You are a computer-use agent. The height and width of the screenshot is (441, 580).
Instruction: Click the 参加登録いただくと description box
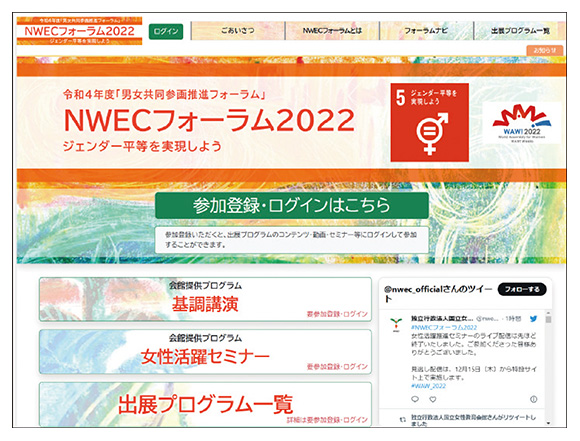(292, 240)
